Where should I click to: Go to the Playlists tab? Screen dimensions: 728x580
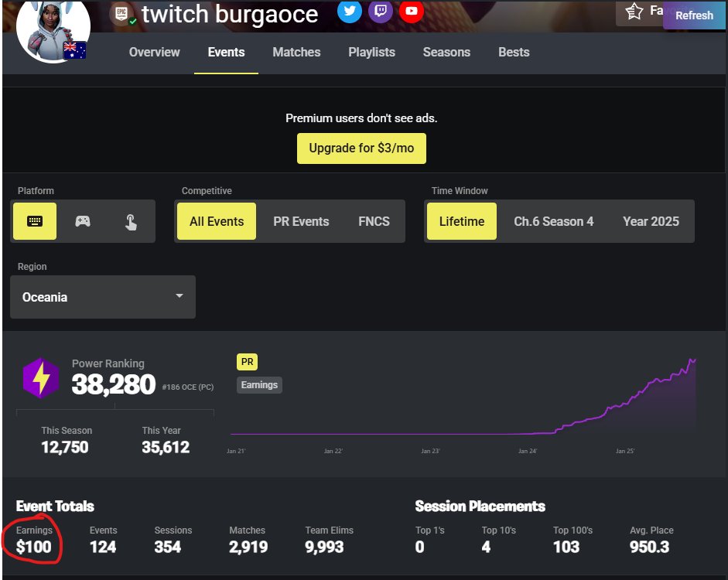[x=371, y=52]
